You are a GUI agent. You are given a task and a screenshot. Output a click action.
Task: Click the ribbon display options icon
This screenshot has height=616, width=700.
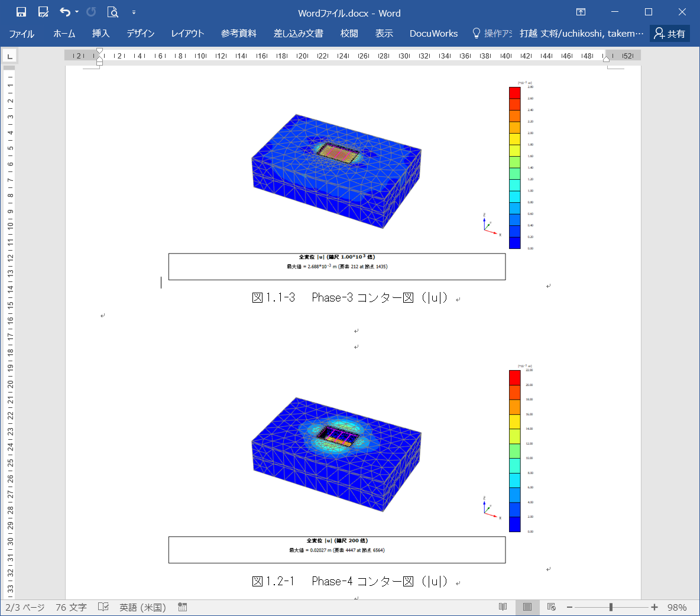click(x=581, y=12)
